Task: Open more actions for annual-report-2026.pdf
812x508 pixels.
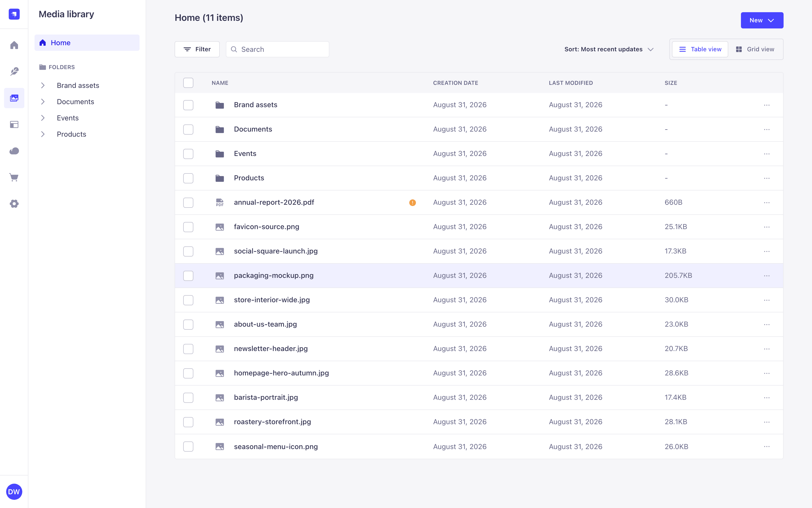Action: (767, 203)
